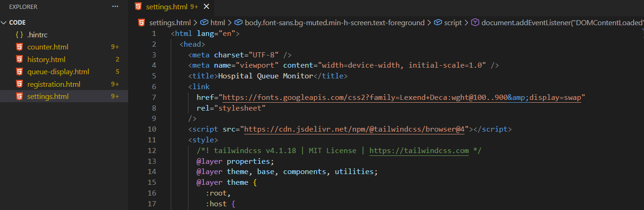
Task: Close the settings.html editor tab
Action: [x=206, y=7]
